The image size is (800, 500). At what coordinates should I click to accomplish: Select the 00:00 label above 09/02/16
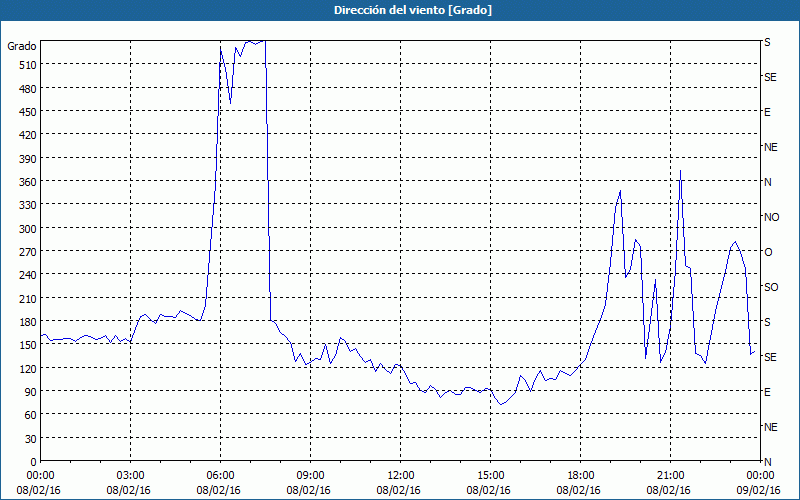(760, 476)
